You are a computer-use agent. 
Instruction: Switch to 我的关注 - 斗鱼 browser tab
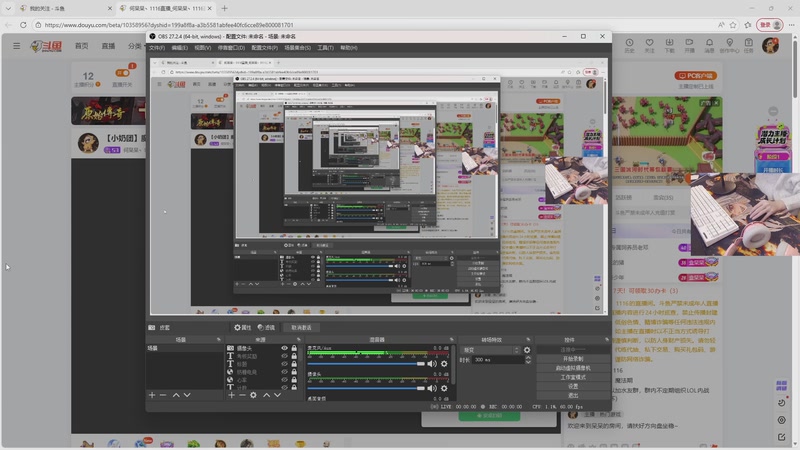65,8
